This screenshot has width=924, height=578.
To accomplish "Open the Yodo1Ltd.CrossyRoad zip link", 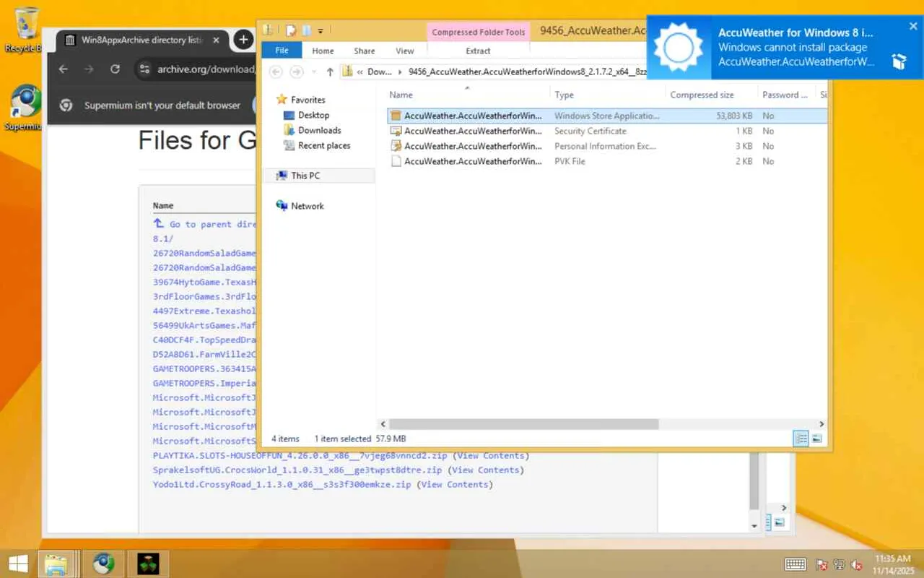I will 282,484.
